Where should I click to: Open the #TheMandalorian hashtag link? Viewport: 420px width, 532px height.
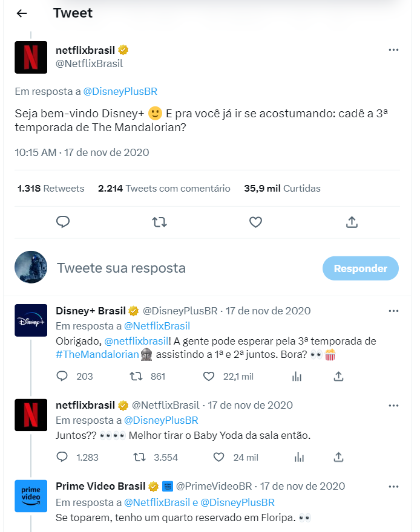[97, 355]
